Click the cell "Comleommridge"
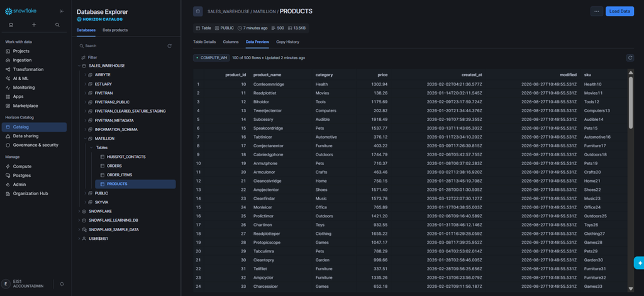The height and width of the screenshot is (296, 644). [269, 84]
